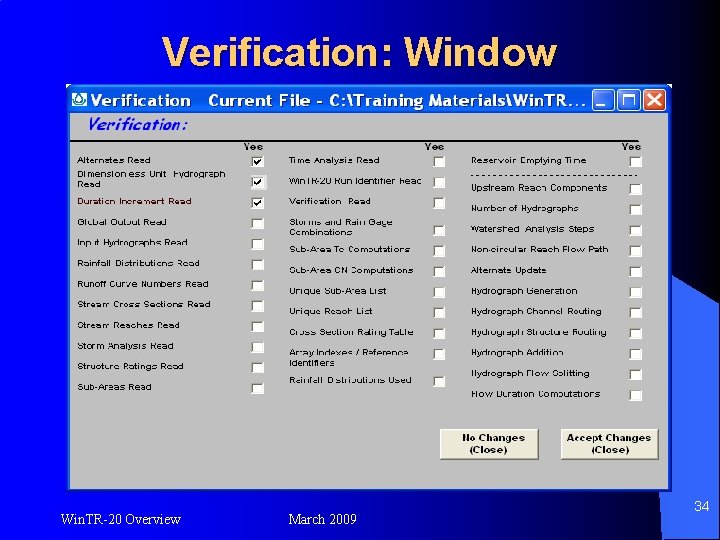
Task: Maximize the Verification window
Action: (x=629, y=100)
